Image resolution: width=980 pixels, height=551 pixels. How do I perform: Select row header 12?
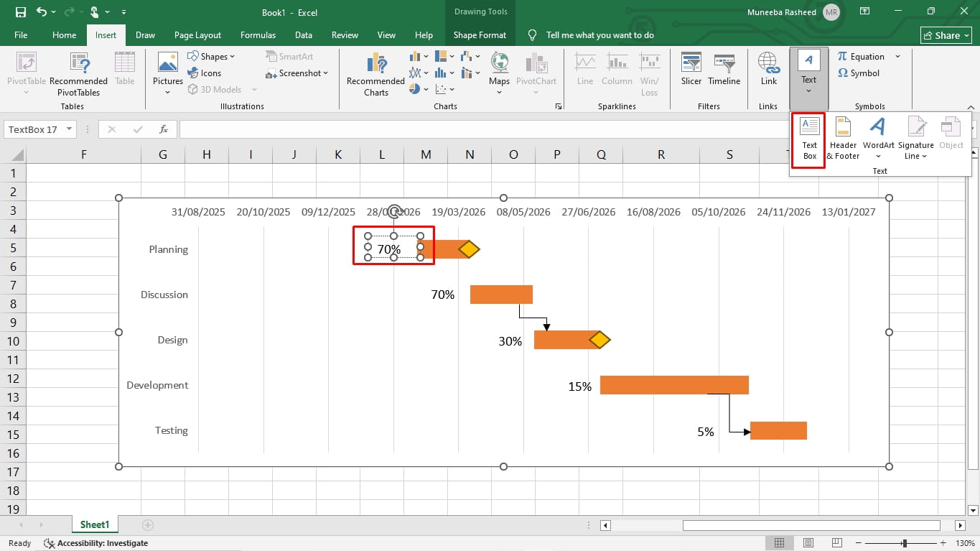tap(13, 379)
